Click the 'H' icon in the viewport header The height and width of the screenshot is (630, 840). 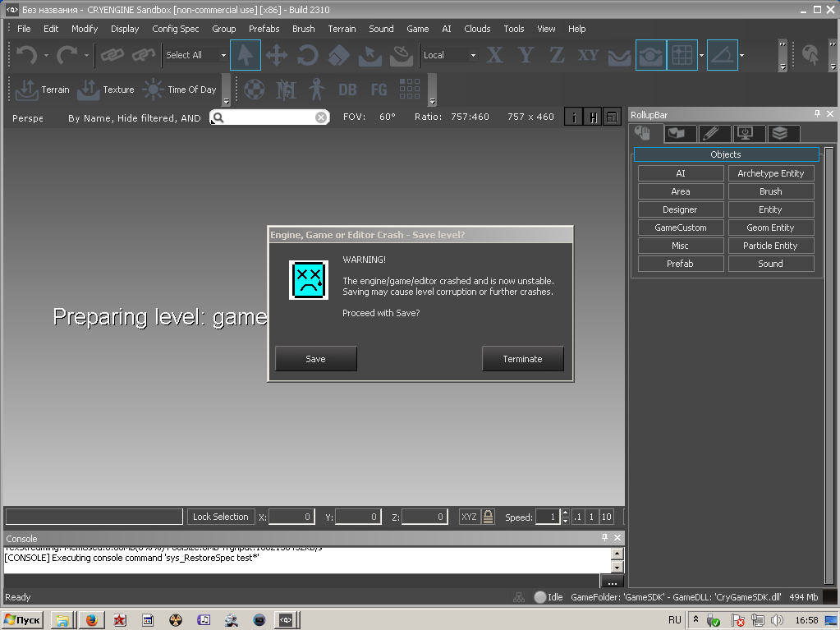[593, 117]
